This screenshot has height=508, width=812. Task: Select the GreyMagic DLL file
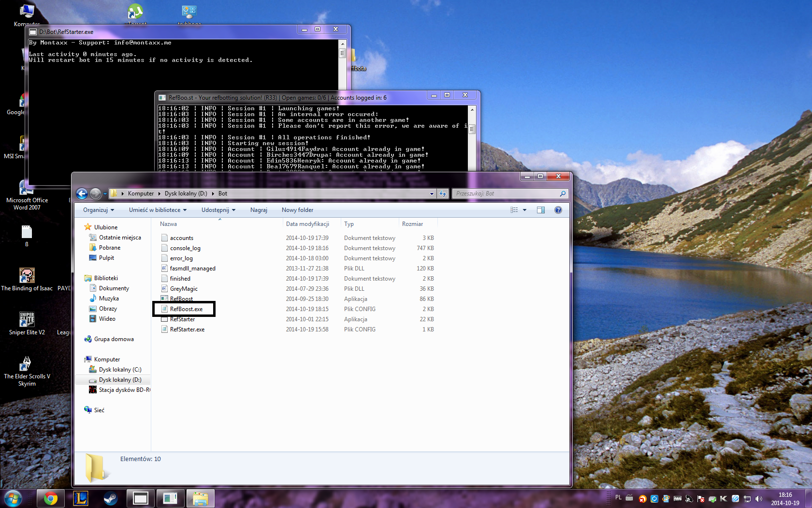point(184,289)
